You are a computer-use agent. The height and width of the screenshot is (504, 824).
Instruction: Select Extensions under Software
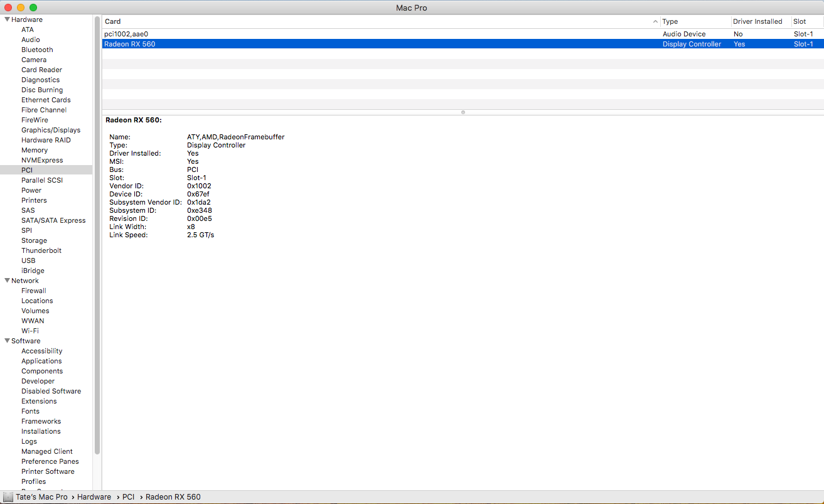pyautogui.click(x=39, y=401)
